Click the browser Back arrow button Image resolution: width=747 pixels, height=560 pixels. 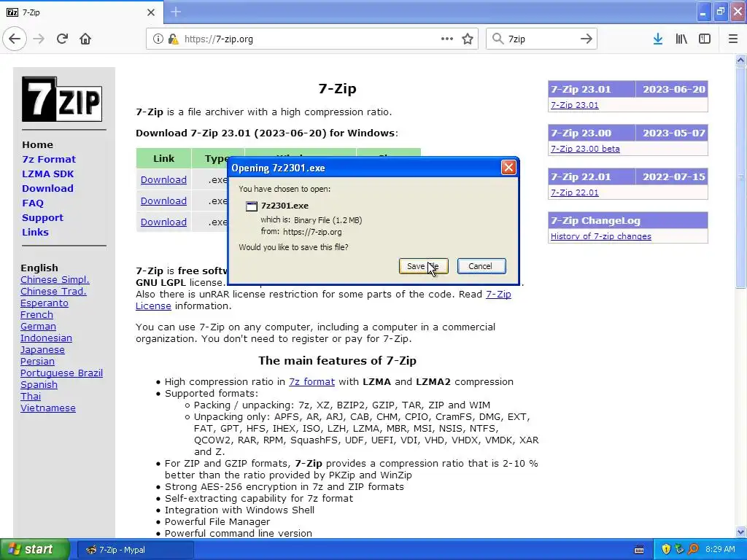15,39
